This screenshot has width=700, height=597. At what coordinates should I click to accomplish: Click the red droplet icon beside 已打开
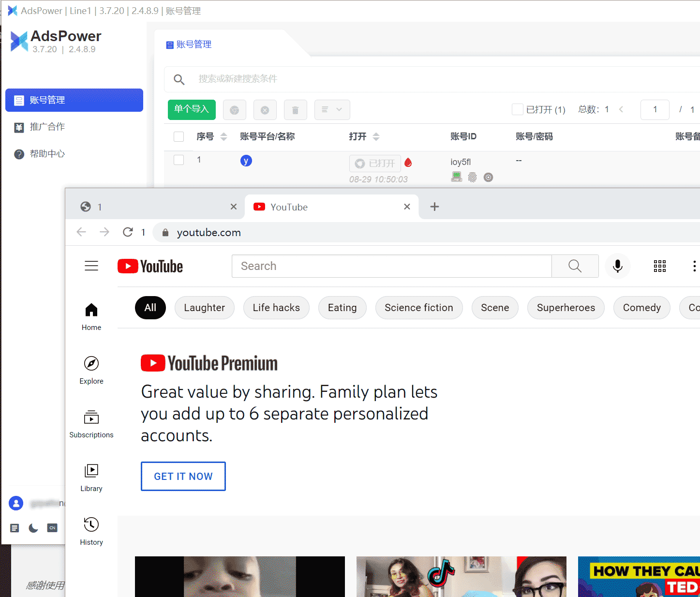(408, 163)
